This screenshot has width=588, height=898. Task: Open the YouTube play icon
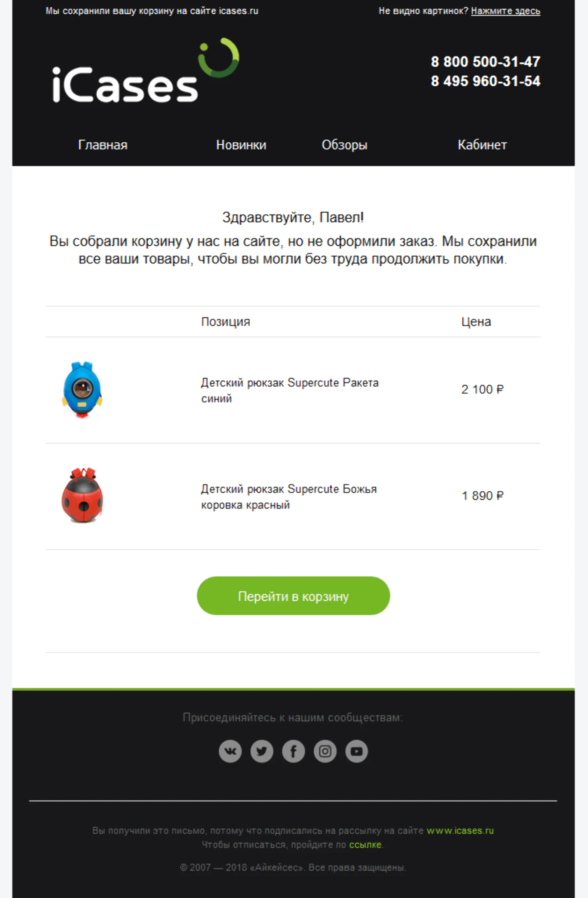pyautogui.click(x=356, y=751)
